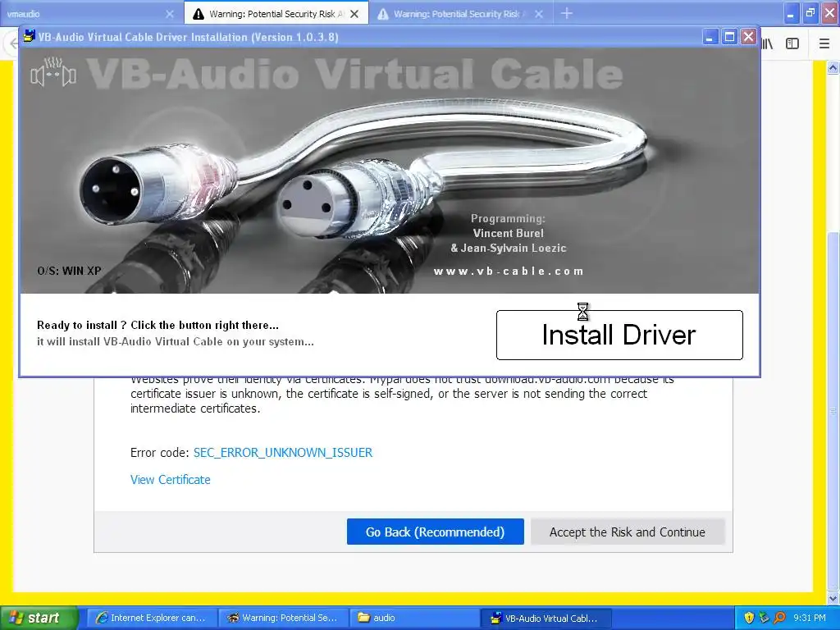Minimize the VB-Audio installer window

coord(710,36)
